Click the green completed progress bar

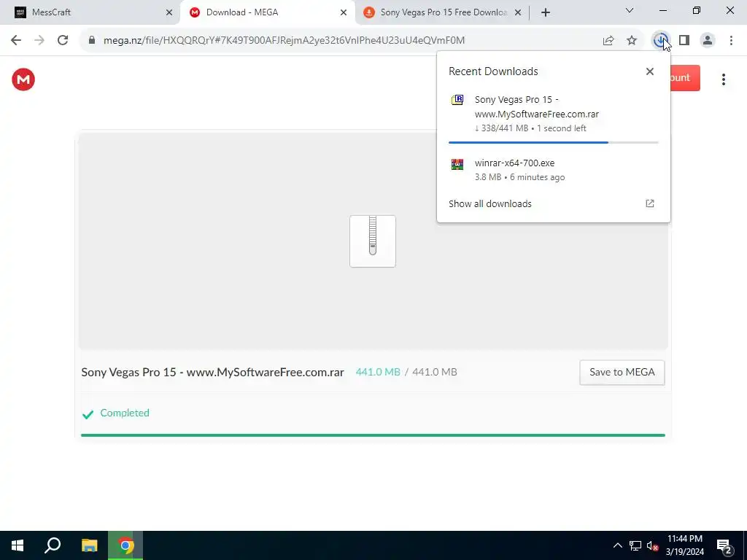373,435
